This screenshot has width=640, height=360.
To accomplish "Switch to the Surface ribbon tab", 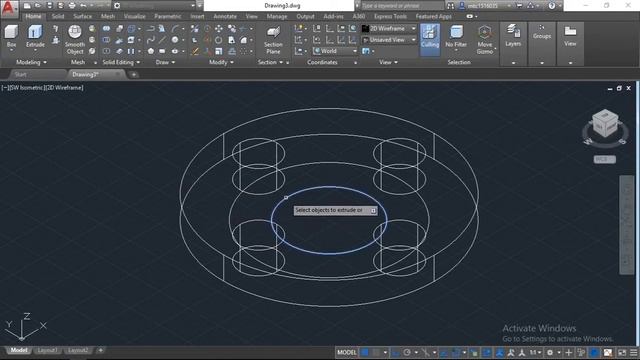I will [82, 16].
